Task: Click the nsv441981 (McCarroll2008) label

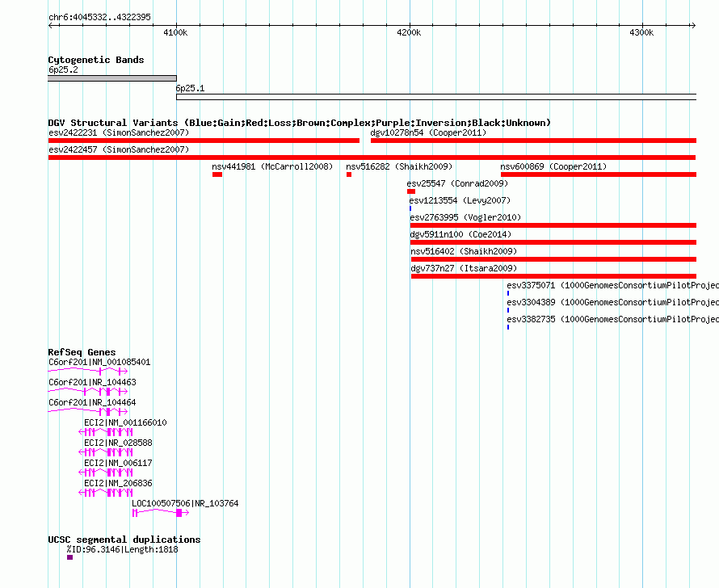Action: click(272, 166)
